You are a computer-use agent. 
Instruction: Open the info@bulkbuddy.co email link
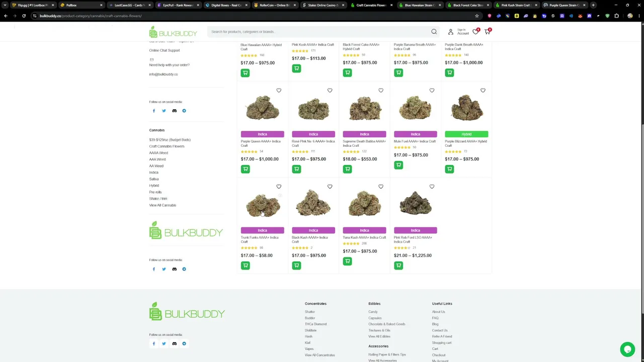coord(164,74)
